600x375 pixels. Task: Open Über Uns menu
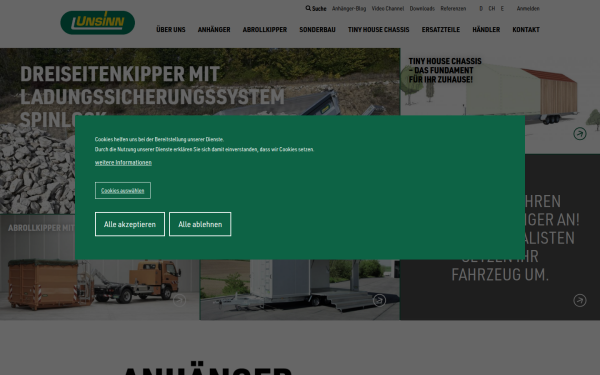pos(171,29)
